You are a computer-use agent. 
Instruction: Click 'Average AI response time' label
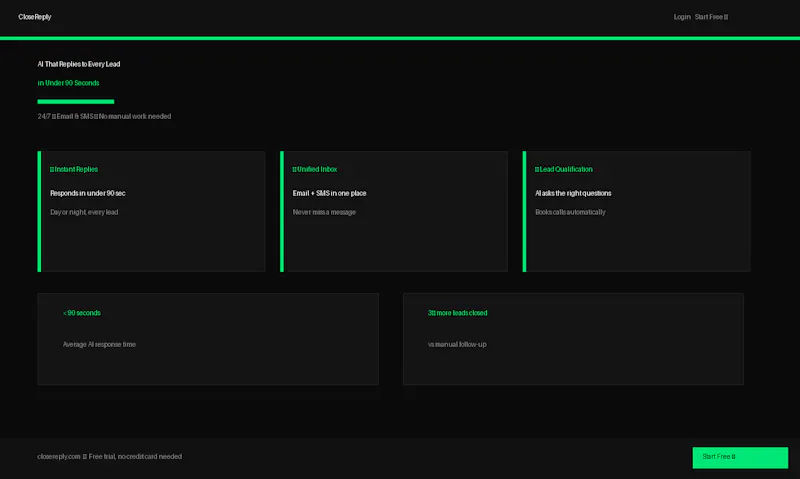tap(99, 345)
